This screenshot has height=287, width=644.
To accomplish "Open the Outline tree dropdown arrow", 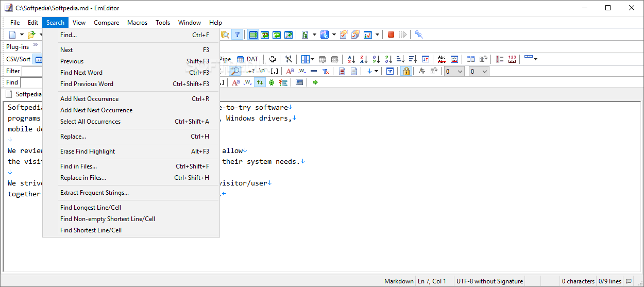I will click(x=314, y=35).
